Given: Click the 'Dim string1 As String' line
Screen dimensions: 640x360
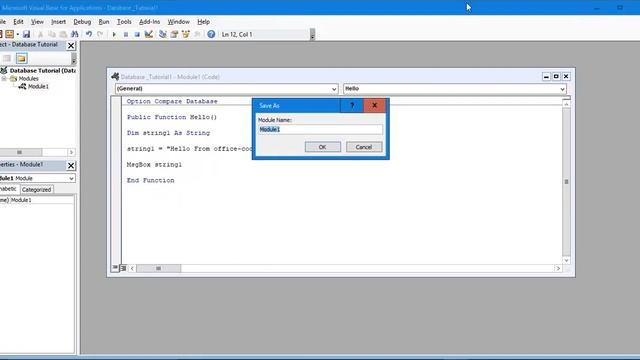Looking at the screenshot, I should pyautogui.click(x=168, y=133).
